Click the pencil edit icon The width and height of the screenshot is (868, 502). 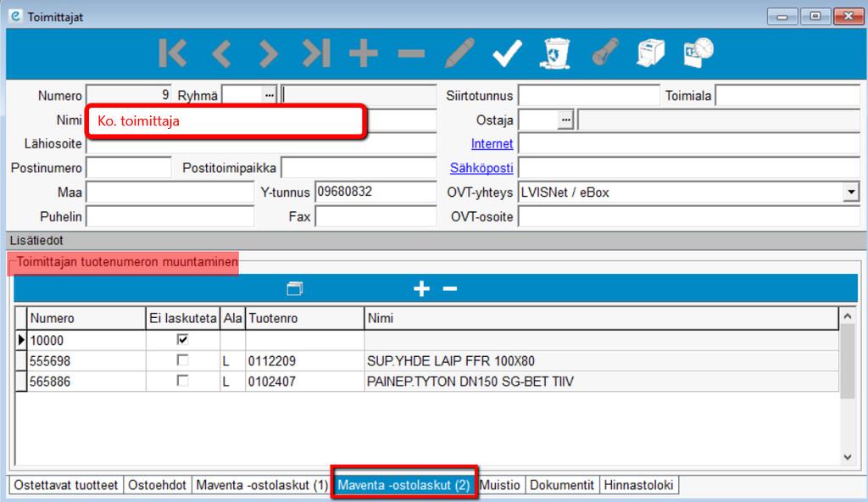click(x=459, y=53)
